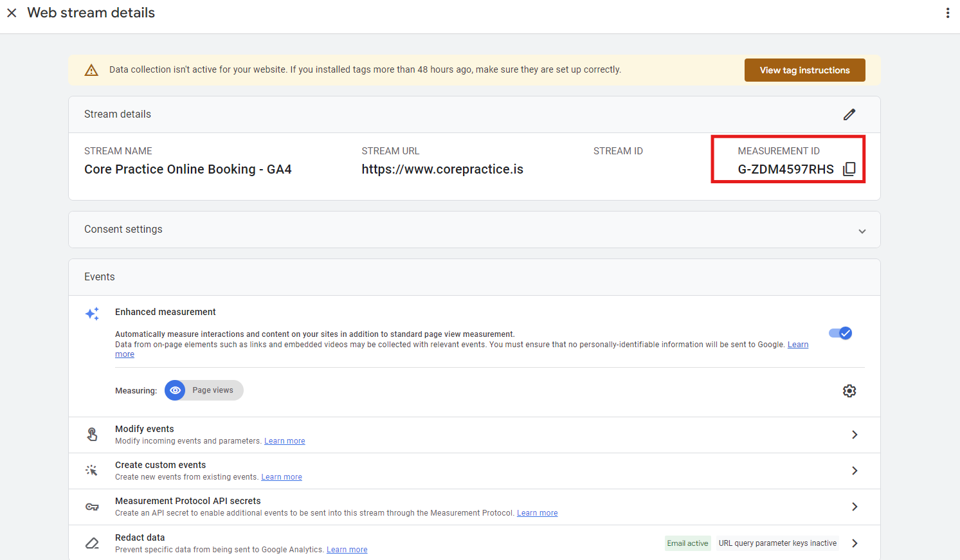
Task: Click the Events section header
Action: [100, 277]
